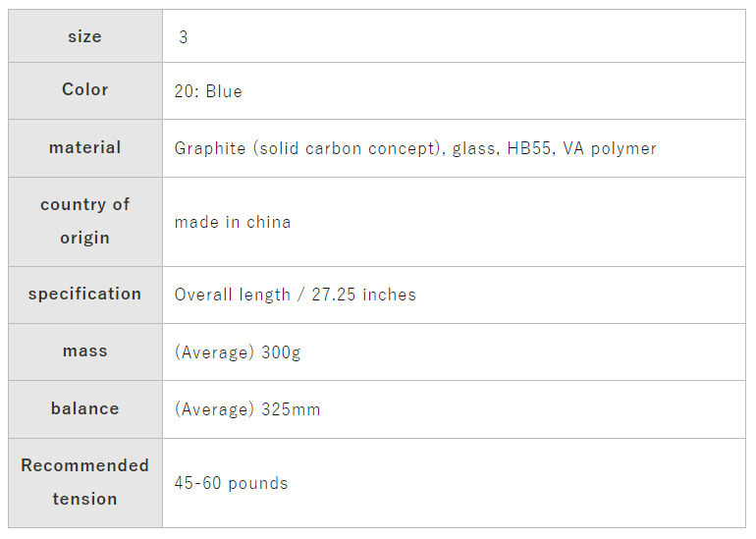Click "VA polymer" text in material row
Viewport: 756px width, 539px height.
609,148
